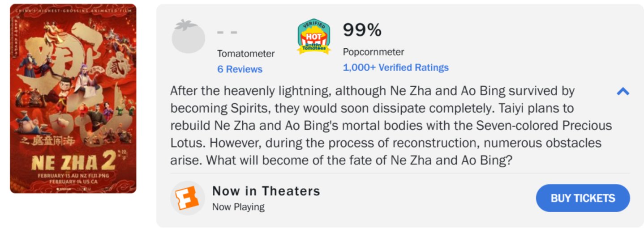Open the 6 Reviews link
The width and height of the screenshot is (644, 228).
[240, 69]
